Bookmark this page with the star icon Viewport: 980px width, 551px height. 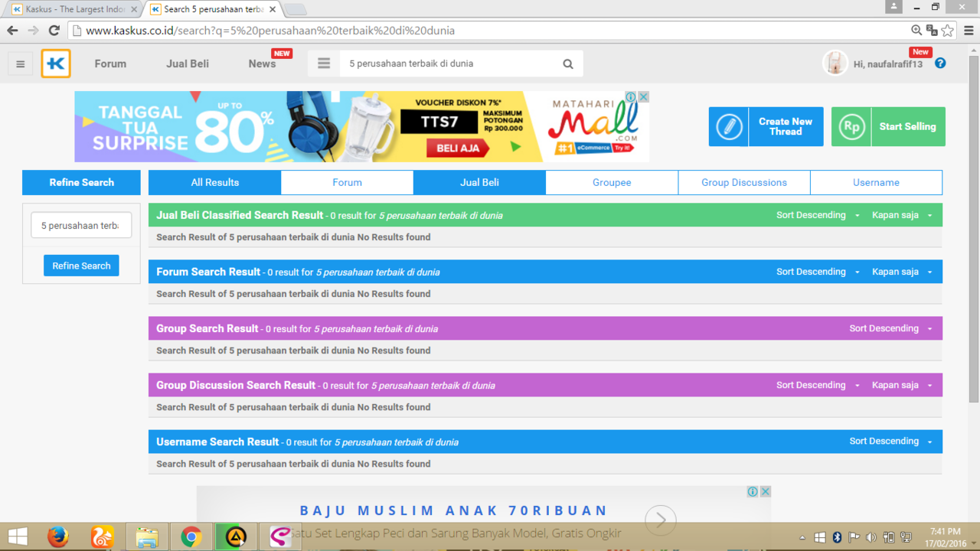pos(948,31)
